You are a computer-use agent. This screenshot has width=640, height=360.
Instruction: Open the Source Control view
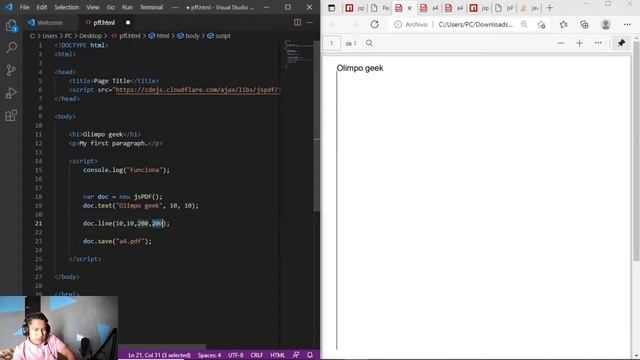point(11,70)
